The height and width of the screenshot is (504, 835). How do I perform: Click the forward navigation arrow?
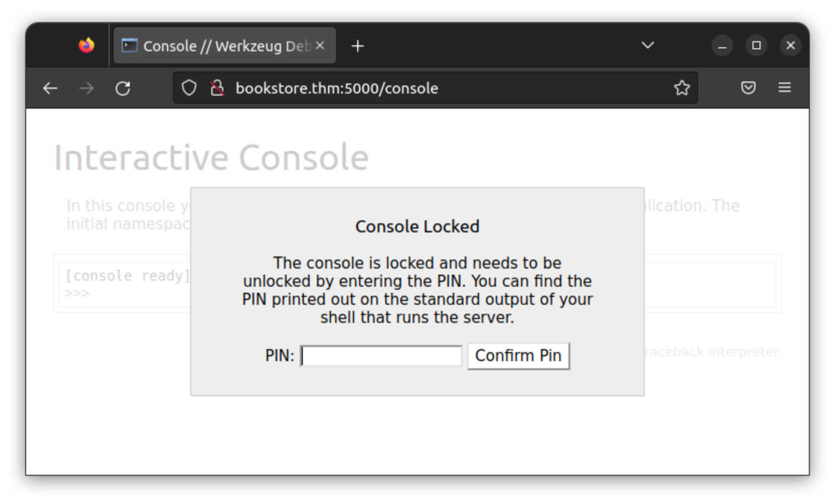tap(87, 89)
